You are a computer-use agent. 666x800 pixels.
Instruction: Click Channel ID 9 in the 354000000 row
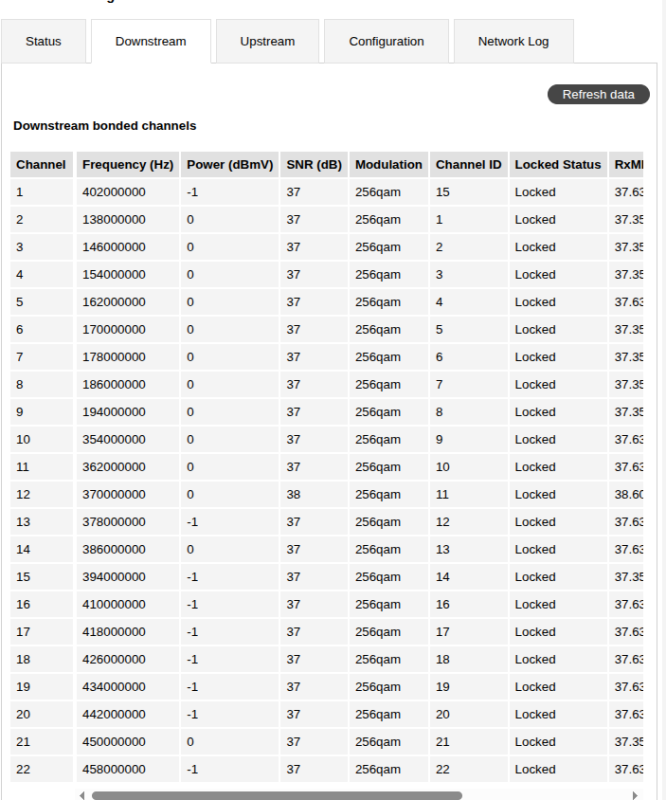tap(468, 439)
